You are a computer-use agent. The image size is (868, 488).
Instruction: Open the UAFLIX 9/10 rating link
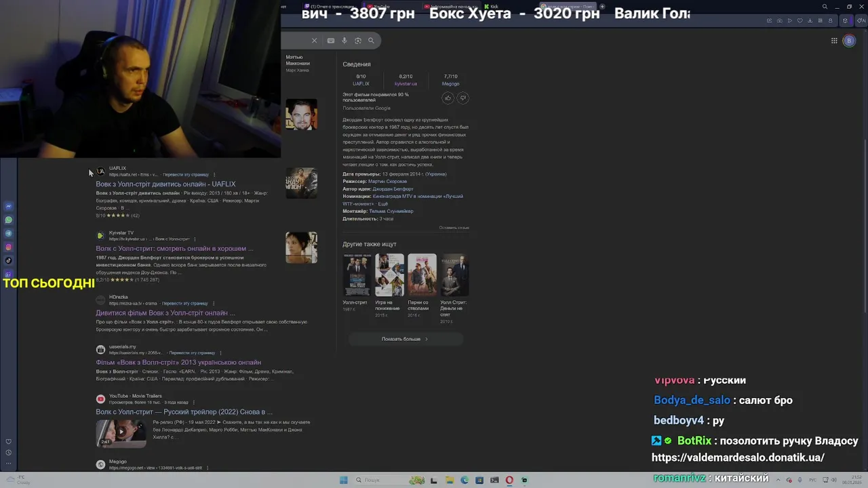click(x=361, y=80)
